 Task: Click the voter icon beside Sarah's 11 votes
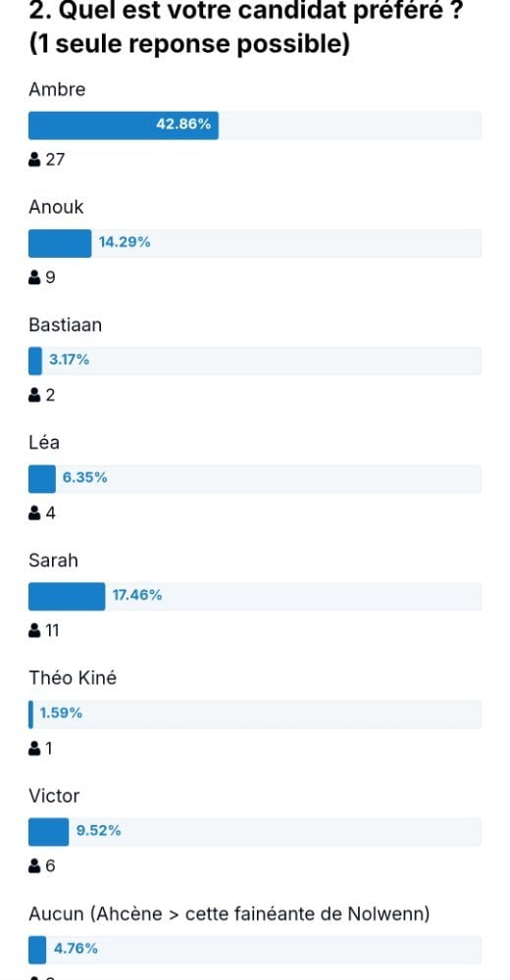[x=34, y=630]
